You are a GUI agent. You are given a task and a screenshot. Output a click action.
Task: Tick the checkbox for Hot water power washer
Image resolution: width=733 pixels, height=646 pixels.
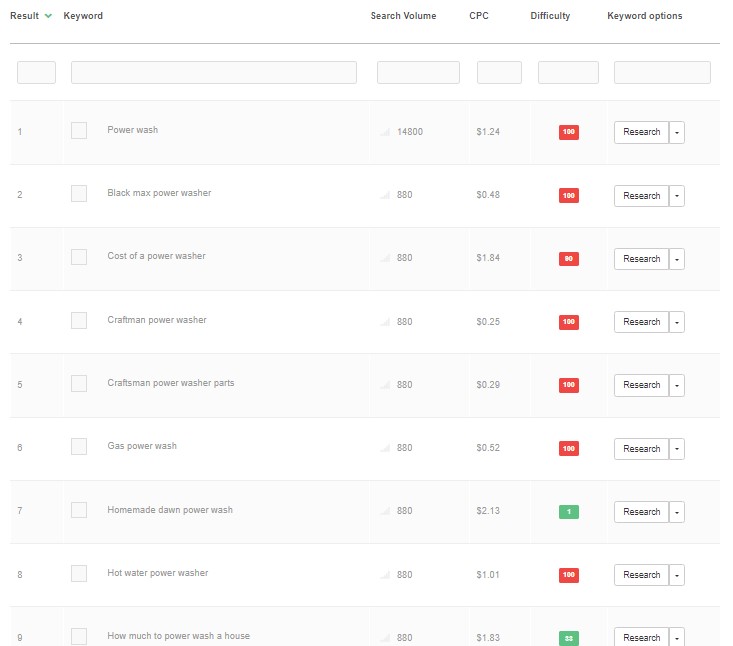click(79, 574)
